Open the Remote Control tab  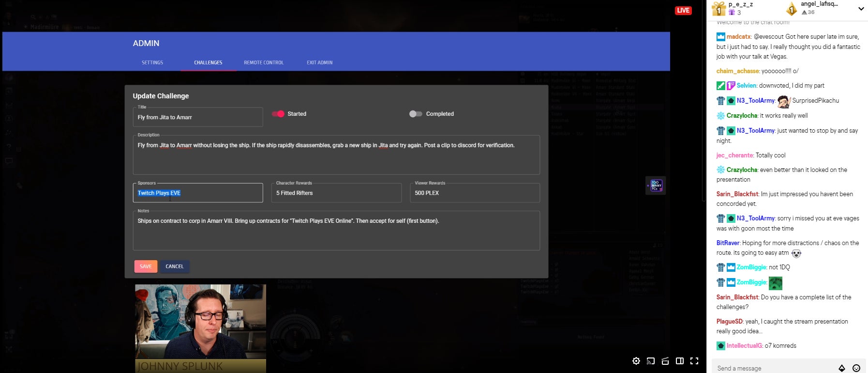point(264,62)
